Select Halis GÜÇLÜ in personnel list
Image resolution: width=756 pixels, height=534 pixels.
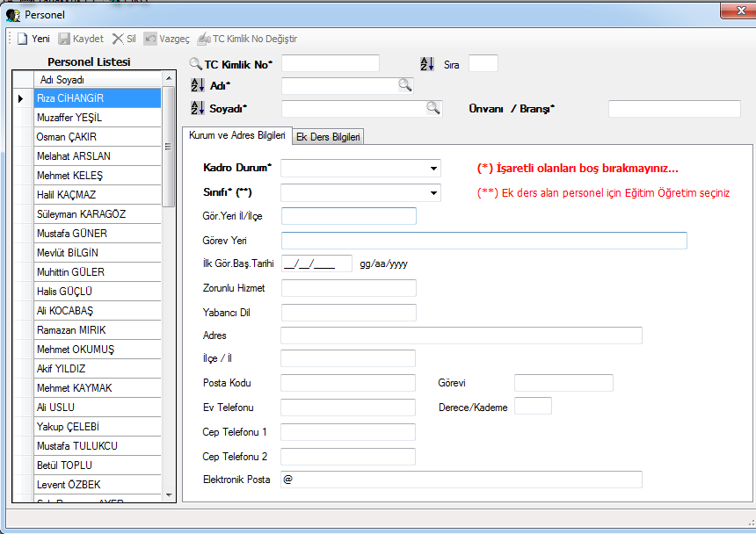coord(98,292)
